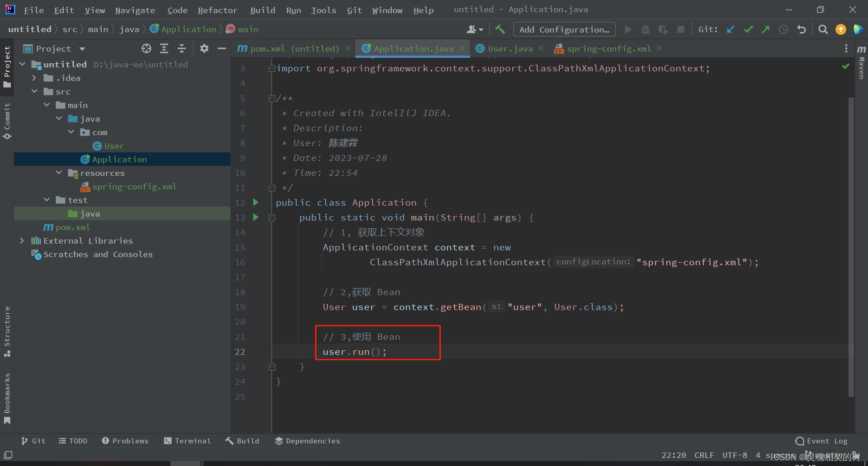
Task: Collapse the test folder
Action: 47,200
